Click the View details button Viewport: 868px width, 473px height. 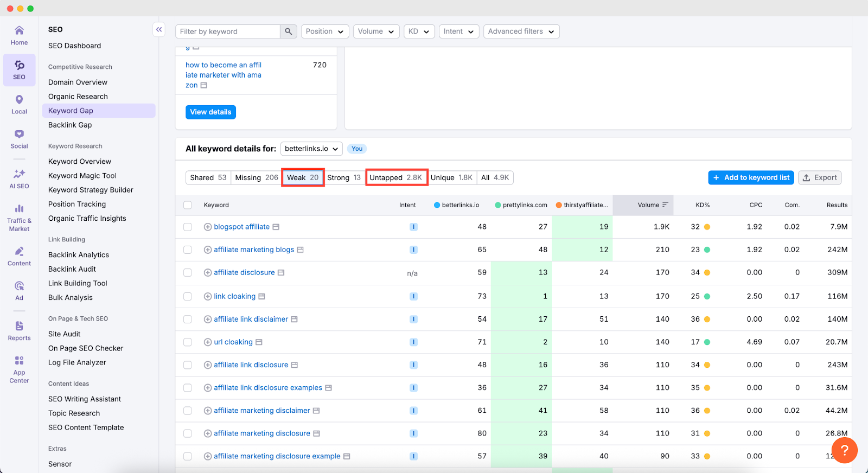point(210,112)
